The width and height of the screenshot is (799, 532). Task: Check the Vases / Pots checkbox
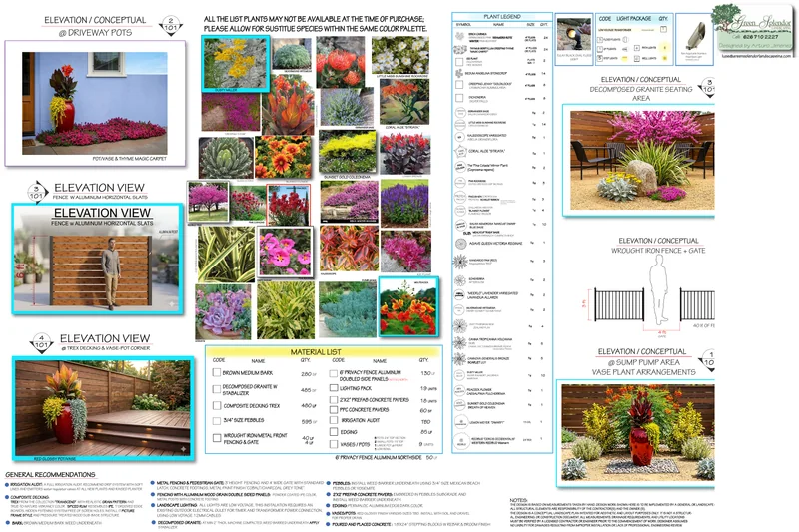click(x=334, y=444)
